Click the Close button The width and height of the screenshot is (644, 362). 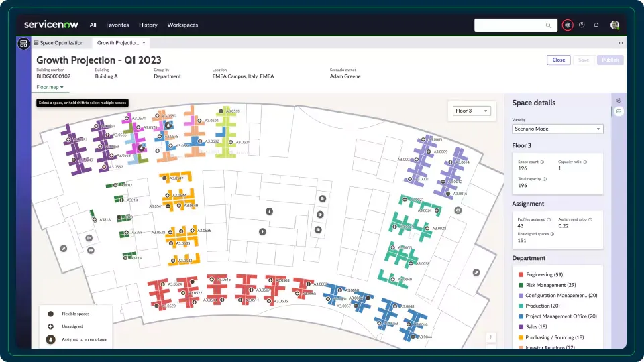pyautogui.click(x=559, y=60)
